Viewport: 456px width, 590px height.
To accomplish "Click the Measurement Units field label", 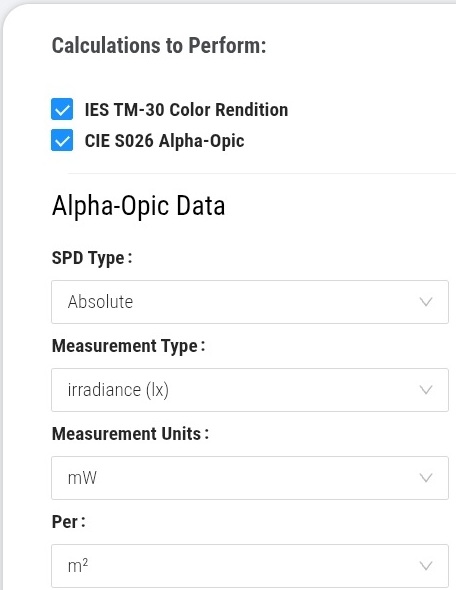I will [x=130, y=434].
